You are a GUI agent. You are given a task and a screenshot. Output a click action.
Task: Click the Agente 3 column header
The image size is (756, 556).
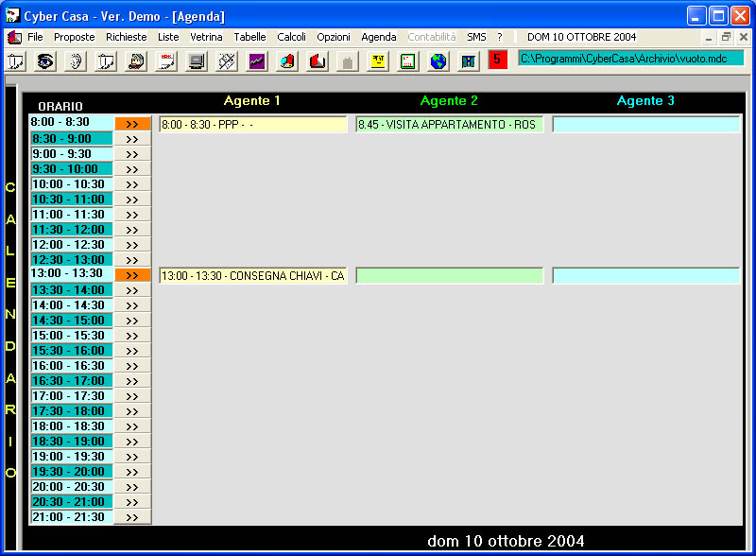click(x=645, y=100)
